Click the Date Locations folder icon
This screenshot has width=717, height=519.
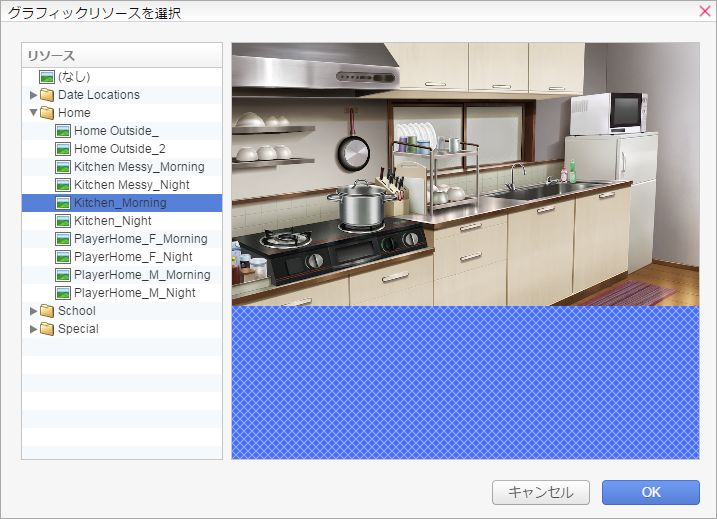pyautogui.click(x=47, y=95)
